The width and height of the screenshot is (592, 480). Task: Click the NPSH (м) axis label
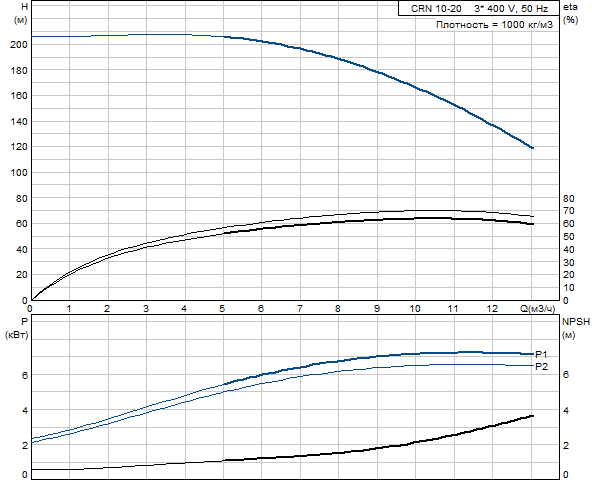point(576,328)
